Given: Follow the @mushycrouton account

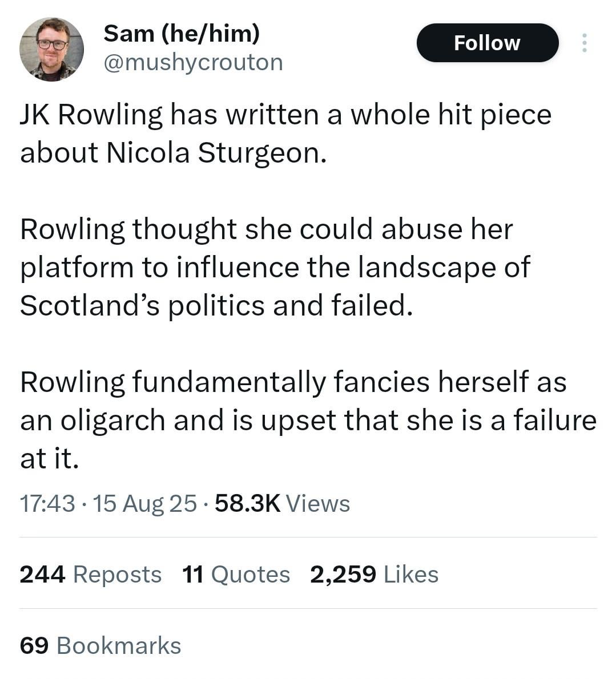Looking at the screenshot, I should tap(488, 43).
